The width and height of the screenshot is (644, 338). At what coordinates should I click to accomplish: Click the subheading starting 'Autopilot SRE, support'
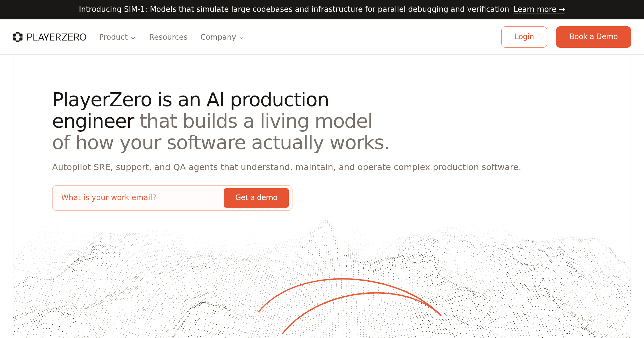[286, 167]
